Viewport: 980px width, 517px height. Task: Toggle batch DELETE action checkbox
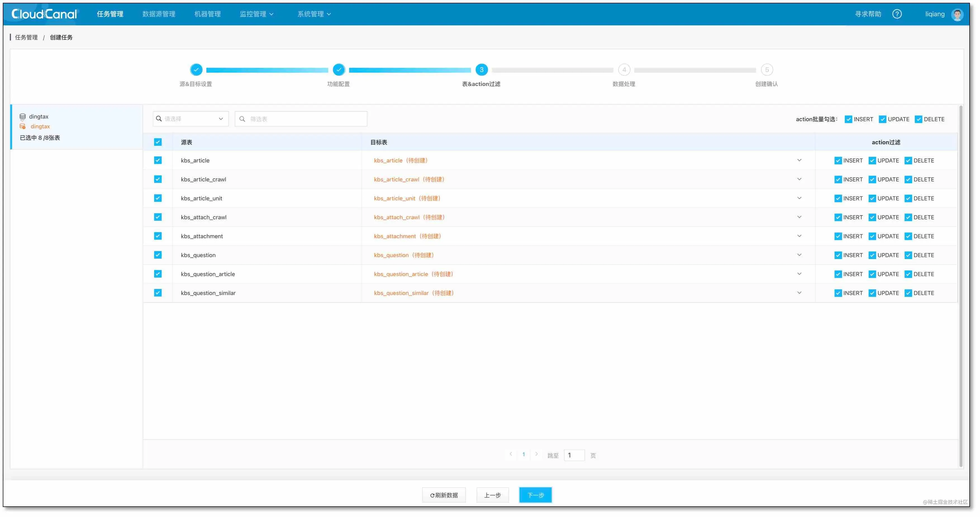coord(918,119)
